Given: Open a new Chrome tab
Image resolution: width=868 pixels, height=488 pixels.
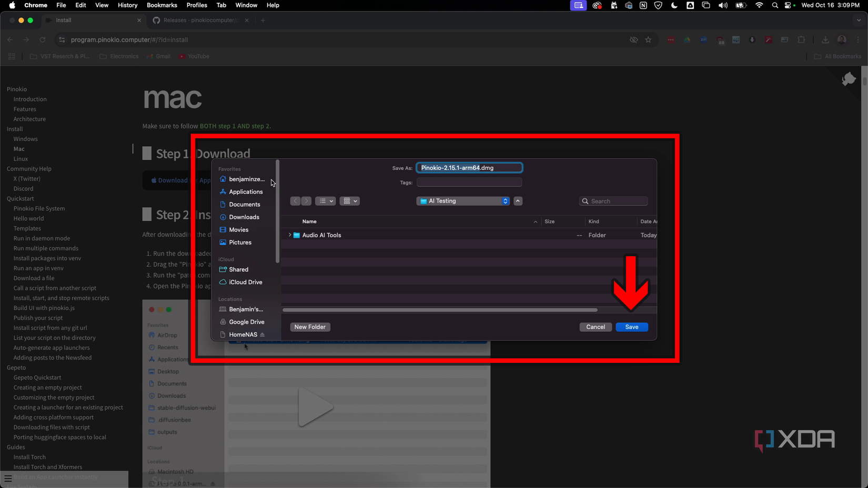Looking at the screenshot, I should click(263, 21).
